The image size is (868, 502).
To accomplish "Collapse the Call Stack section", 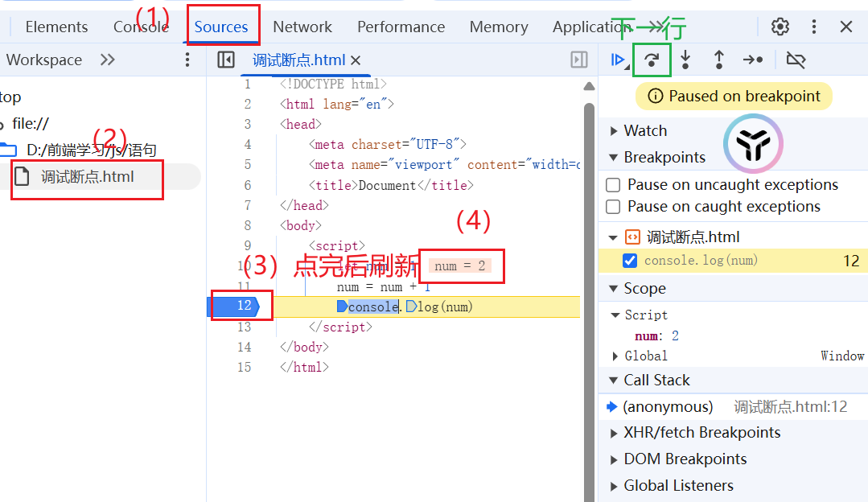I will coord(613,381).
